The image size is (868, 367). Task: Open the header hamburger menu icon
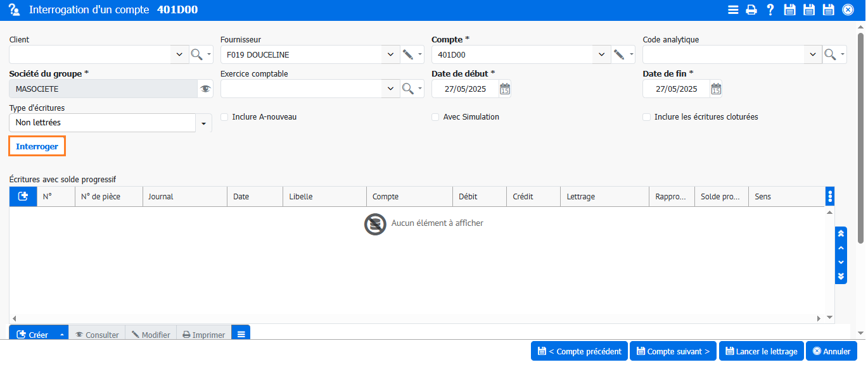733,9
